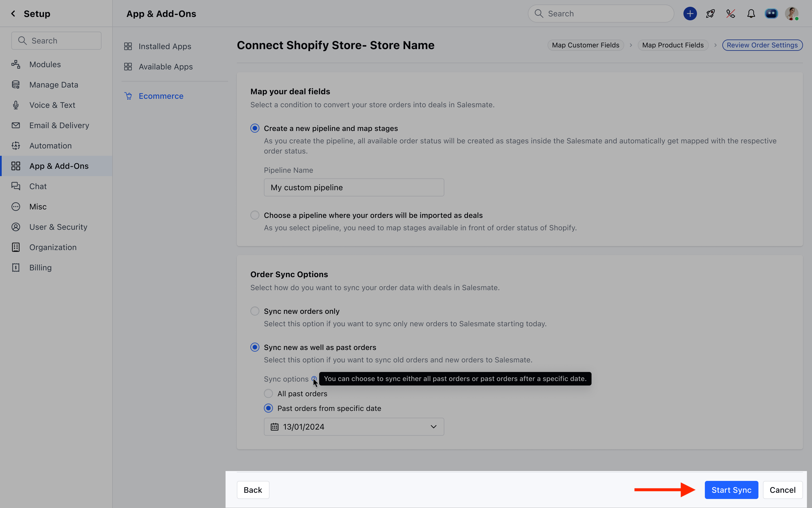Image resolution: width=812 pixels, height=508 pixels.
Task: Click the Cancel button
Action: [782, 490]
